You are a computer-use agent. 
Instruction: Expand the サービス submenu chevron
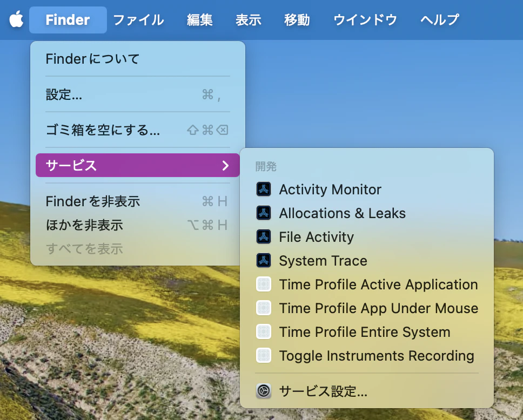(227, 166)
